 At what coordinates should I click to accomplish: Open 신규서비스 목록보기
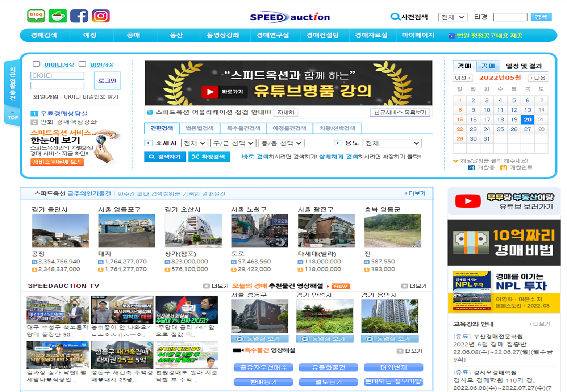[x=400, y=113]
